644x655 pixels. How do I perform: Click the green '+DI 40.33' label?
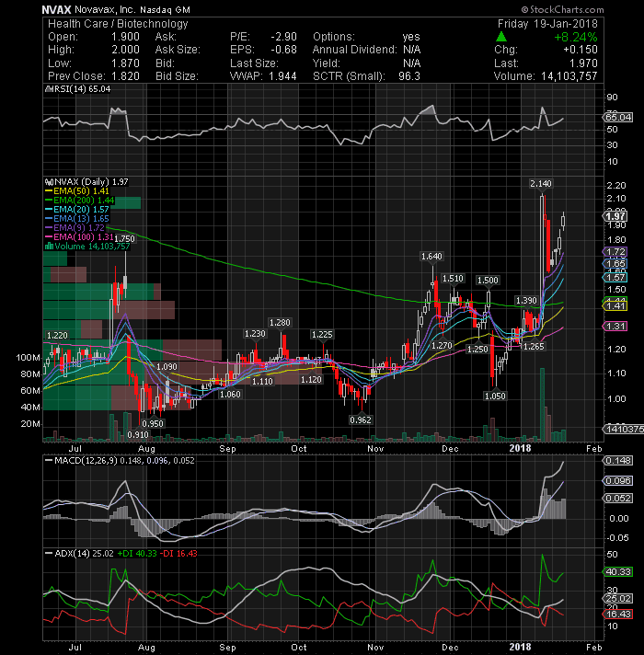click(137, 553)
